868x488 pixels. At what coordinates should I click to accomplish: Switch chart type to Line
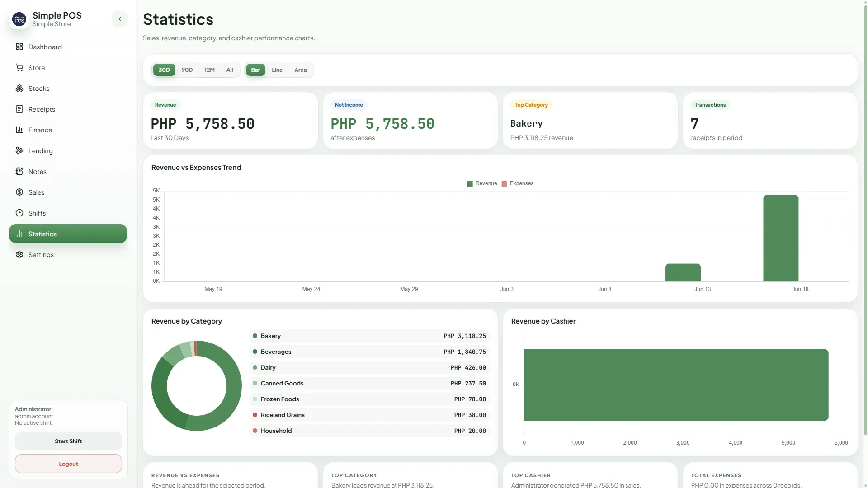click(x=277, y=70)
